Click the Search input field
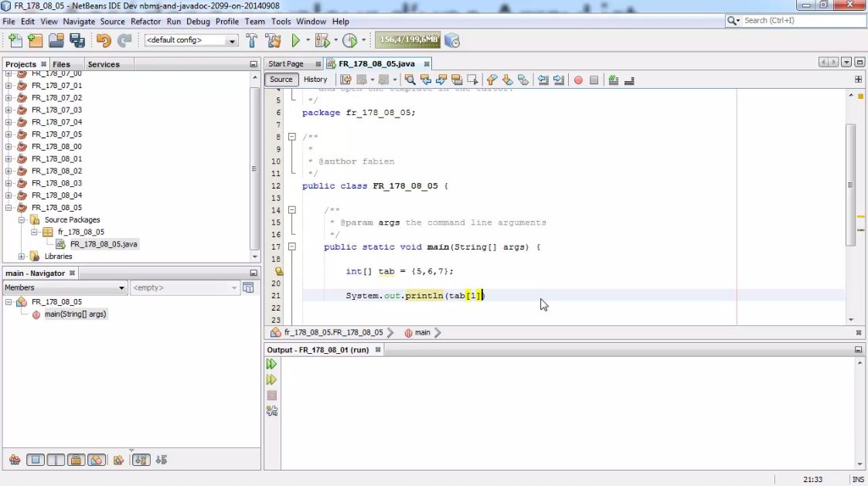868x486 pixels. 802,21
